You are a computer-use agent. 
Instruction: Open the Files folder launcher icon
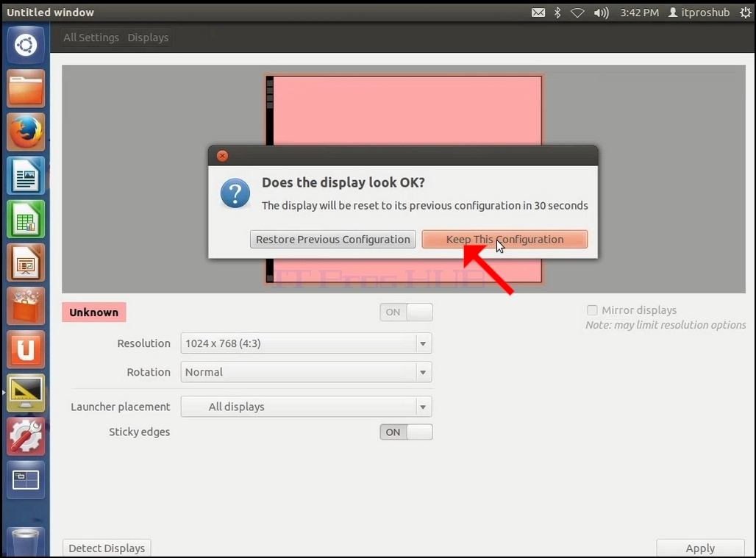click(26, 89)
